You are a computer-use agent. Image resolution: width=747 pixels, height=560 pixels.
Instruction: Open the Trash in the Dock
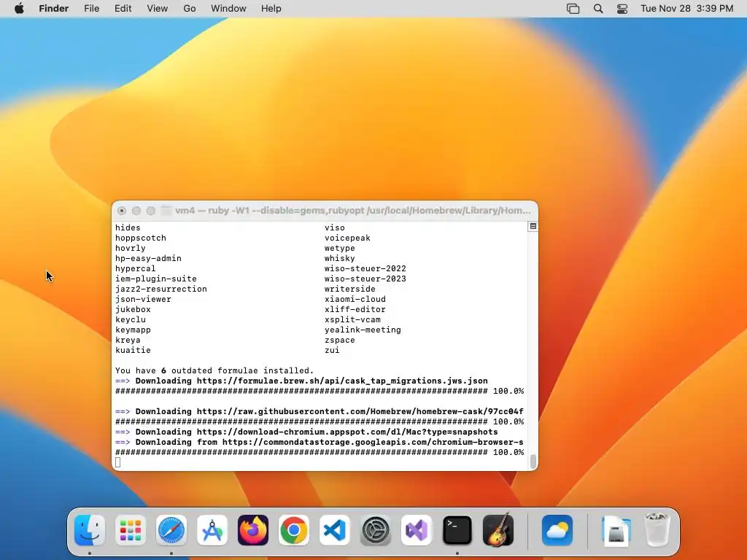(x=657, y=530)
